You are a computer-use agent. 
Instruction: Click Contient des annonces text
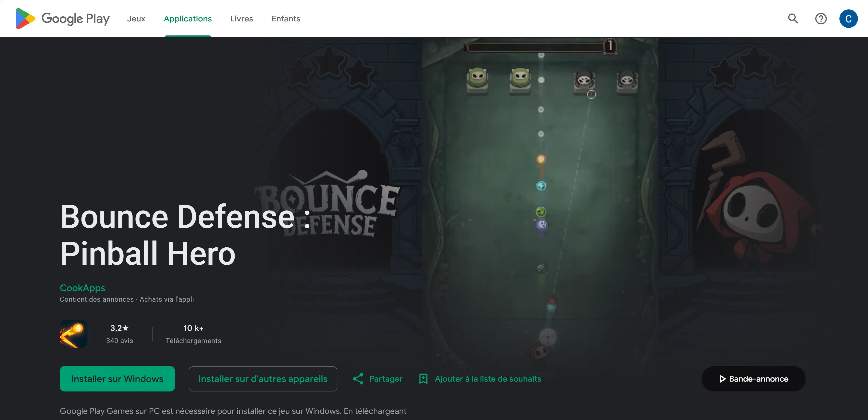[97, 299]
